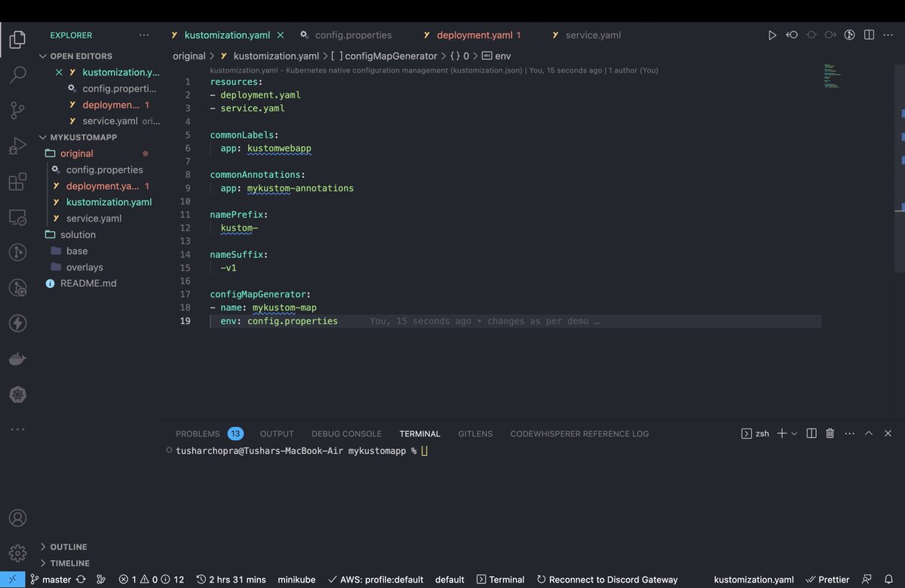
Task: Open the Run and Debug view
Action: (x=17, y=146)
